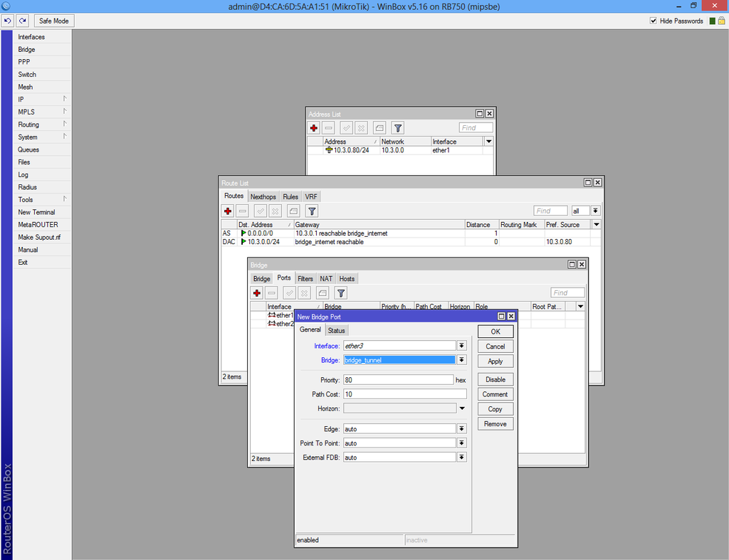The image size is (729, 560).
Task: Click the redo arrow in top toolbar
Action: (x=23, y=21)
